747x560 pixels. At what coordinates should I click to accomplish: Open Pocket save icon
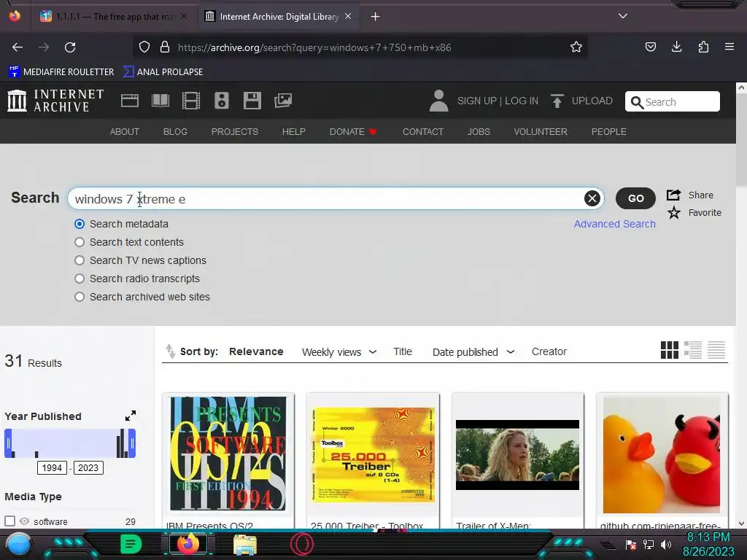click(650, 47)
